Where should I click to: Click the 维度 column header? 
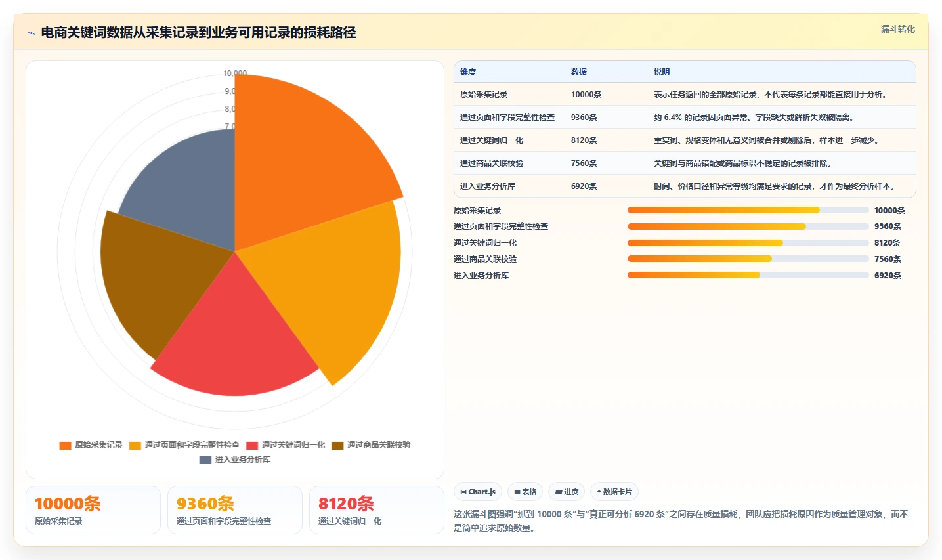coord(468,72)
